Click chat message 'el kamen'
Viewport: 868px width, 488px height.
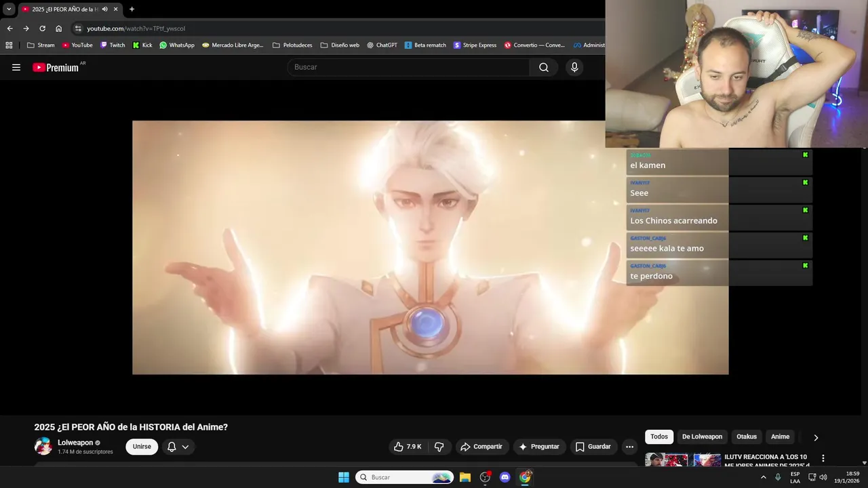pyautogui.click(x=648, y=165)
